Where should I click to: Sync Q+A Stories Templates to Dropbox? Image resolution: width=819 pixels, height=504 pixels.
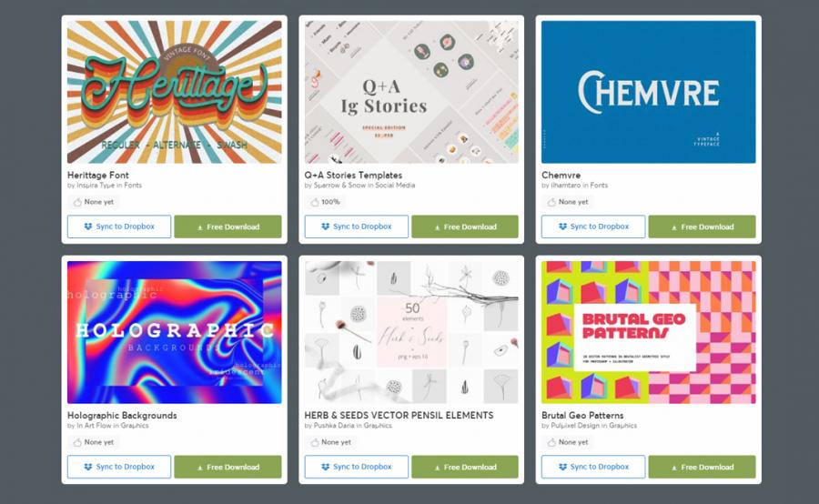pyautogui.click(x=356, y=227)
